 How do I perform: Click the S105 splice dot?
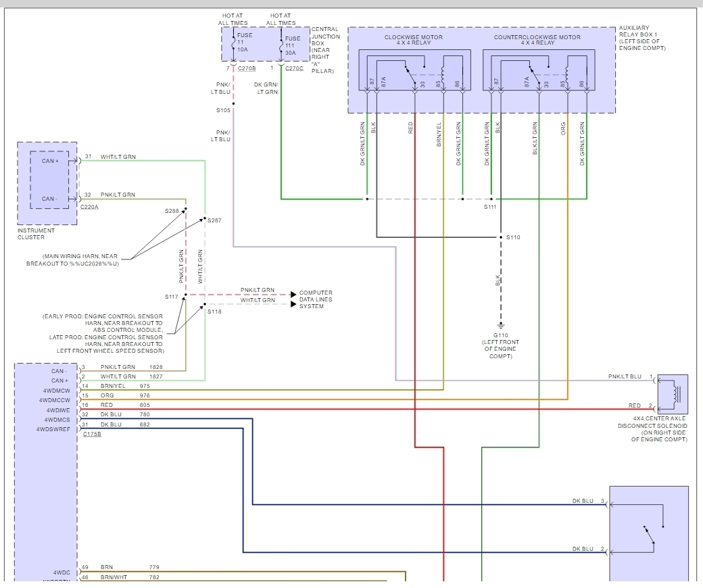tap(233, 103)
